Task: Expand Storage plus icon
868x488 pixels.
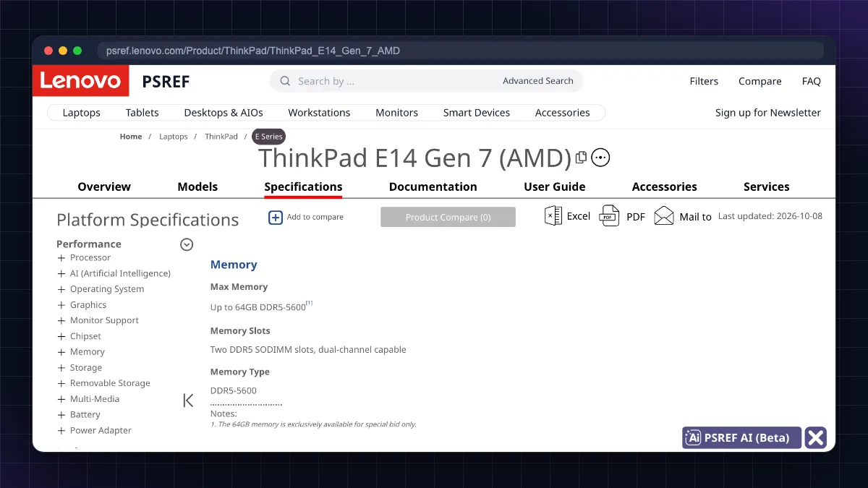Action: tap(61, 368)
